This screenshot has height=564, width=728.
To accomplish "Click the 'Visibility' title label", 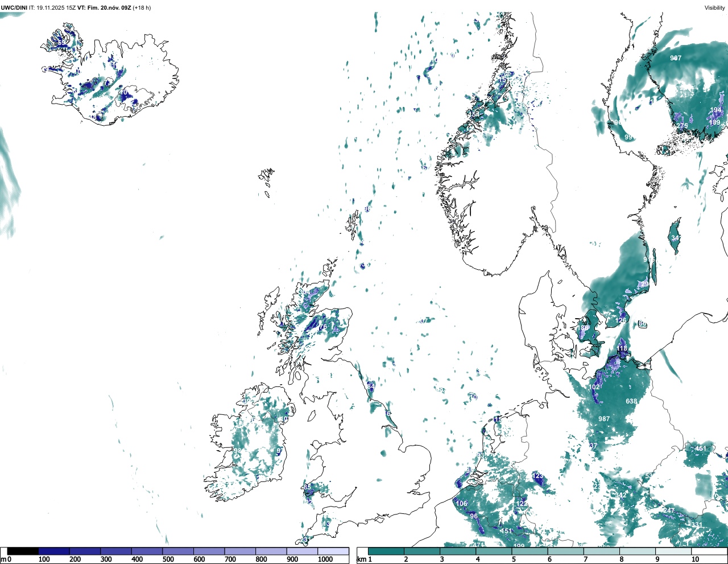I will tap(714, 7).
